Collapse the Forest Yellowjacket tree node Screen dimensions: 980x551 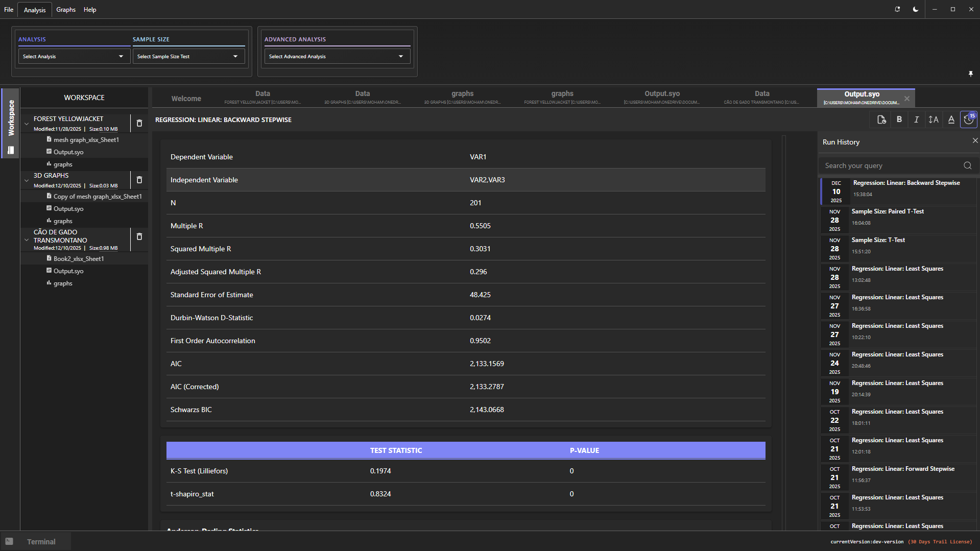pos(27,123)
